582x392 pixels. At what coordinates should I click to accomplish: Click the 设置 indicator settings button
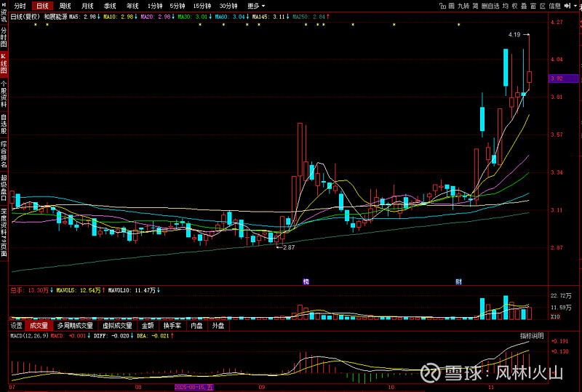16,326
